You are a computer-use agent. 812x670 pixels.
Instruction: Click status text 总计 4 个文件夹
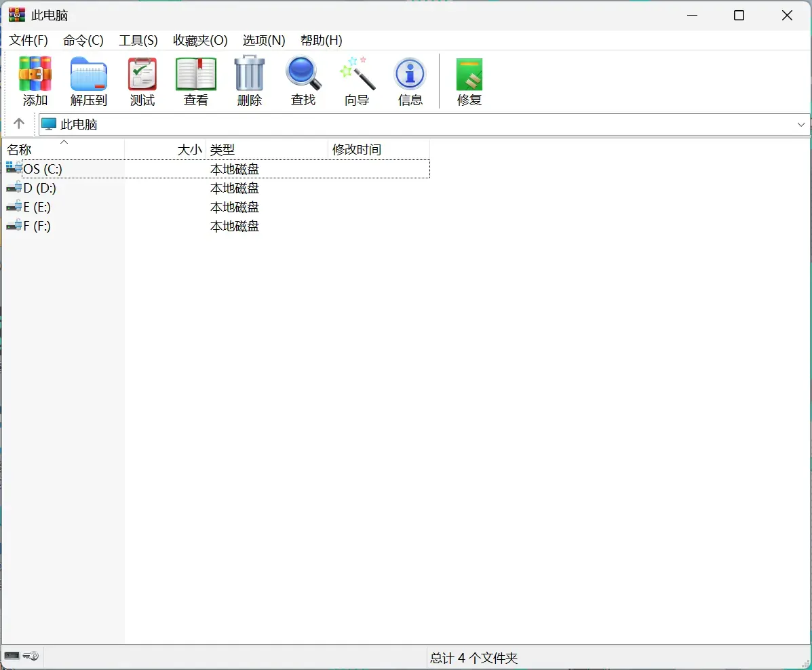(x=473, y=658)
